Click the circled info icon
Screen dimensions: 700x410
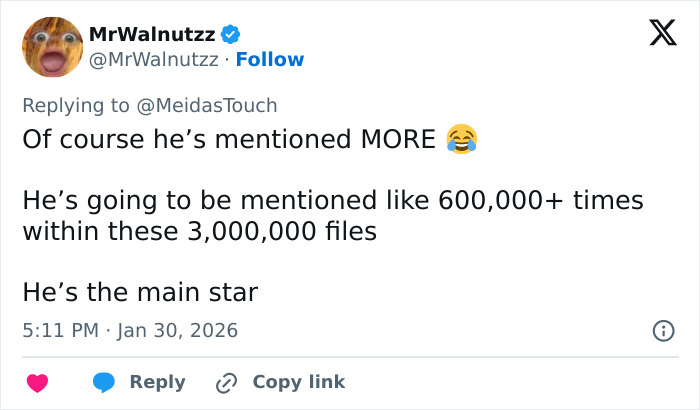point(661,330)
